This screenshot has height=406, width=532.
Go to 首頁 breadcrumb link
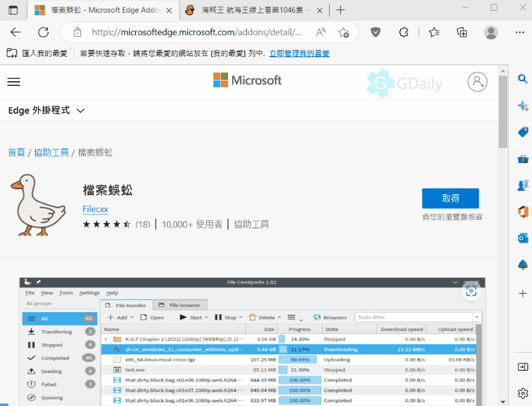(16, 152)
